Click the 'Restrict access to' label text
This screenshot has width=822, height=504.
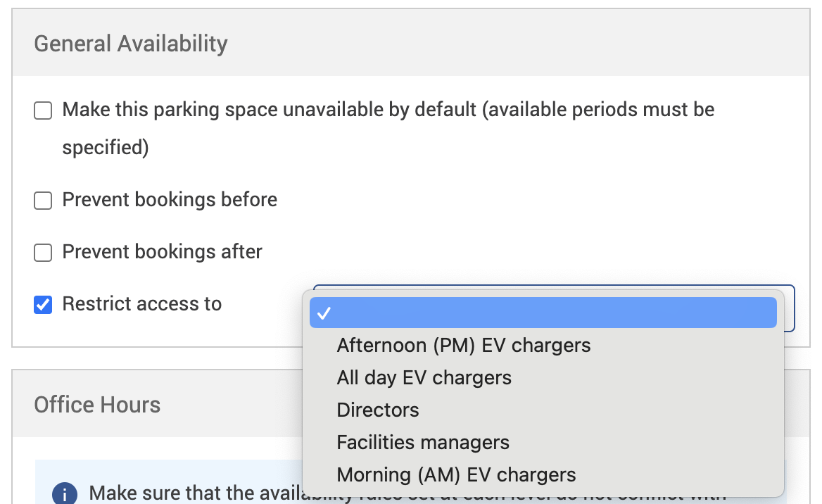tap(141, 304)
